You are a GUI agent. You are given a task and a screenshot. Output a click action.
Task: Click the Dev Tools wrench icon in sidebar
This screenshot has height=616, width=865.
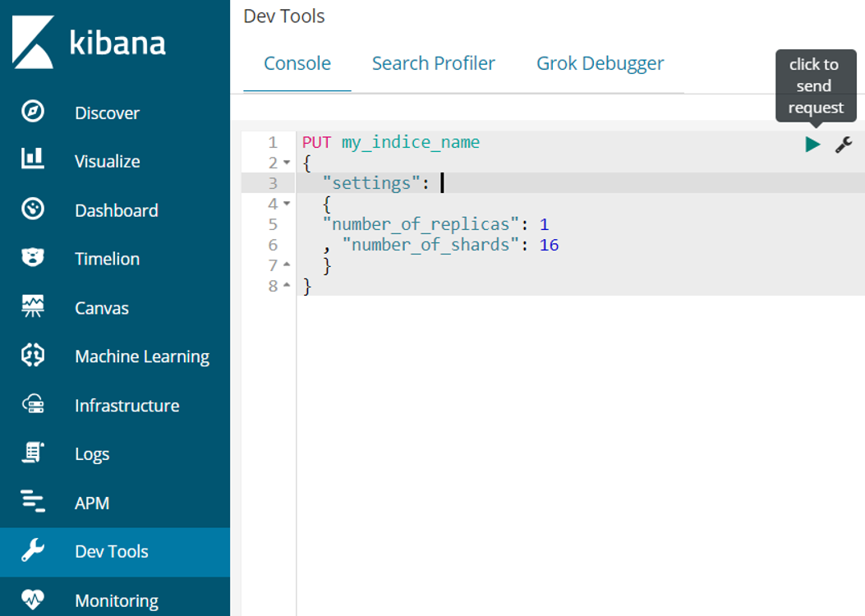click(33, 549)
